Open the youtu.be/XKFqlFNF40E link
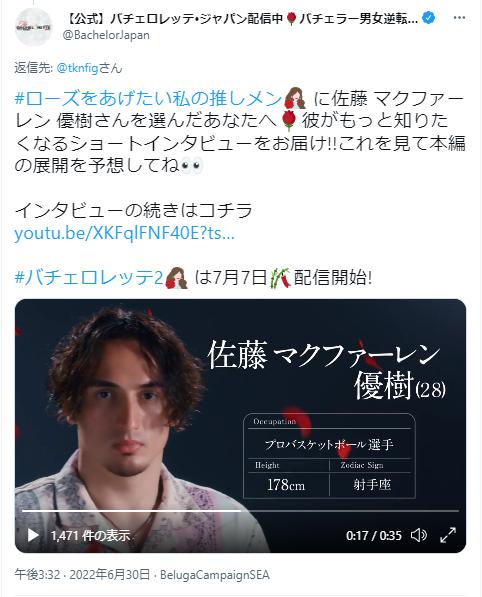The width and height of the screenshot is (482, 597). pyautogui.click(x=124, y=233)
